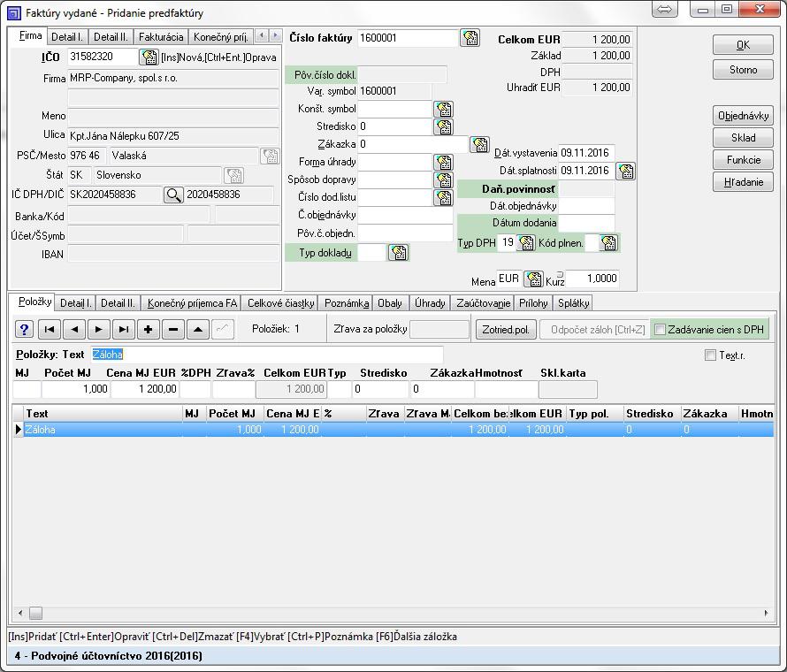Switch to Fakturácia tab

click(x=161, y=36)
